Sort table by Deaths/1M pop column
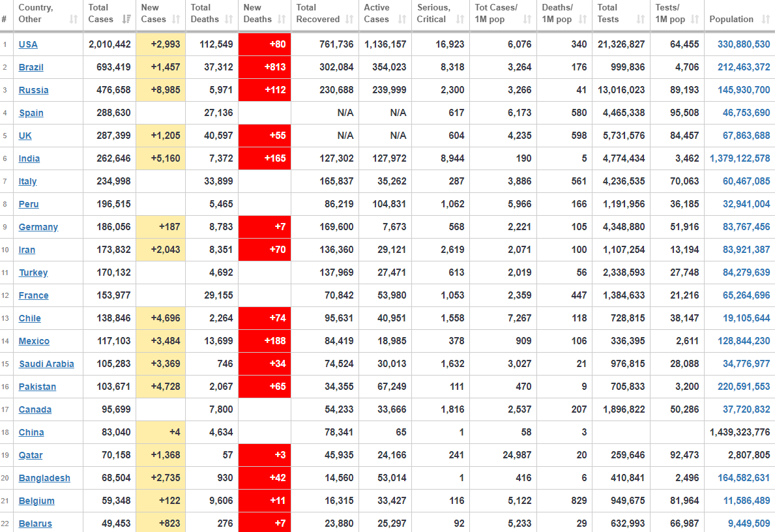The image size is (775, 532). 582,20
